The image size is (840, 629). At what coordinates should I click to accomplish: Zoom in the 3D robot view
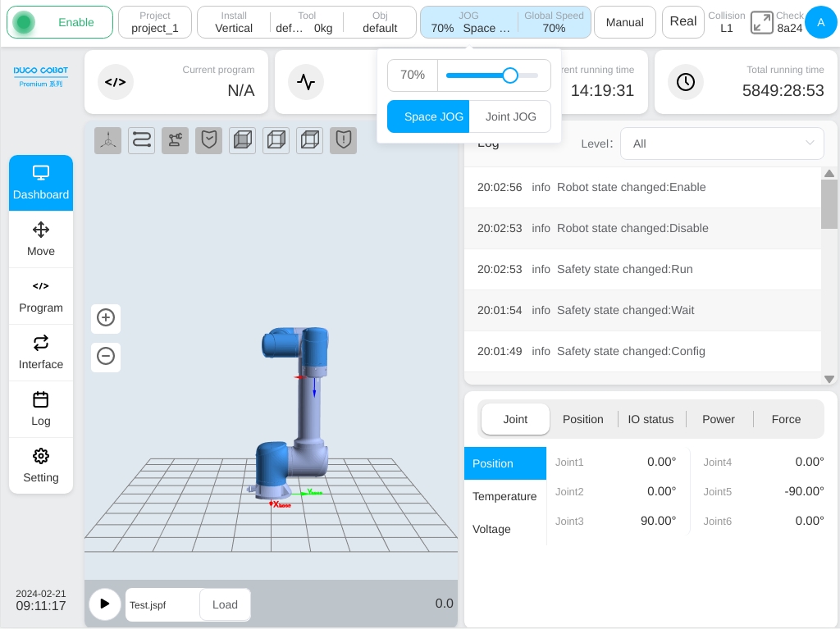[x=106, y=317]
